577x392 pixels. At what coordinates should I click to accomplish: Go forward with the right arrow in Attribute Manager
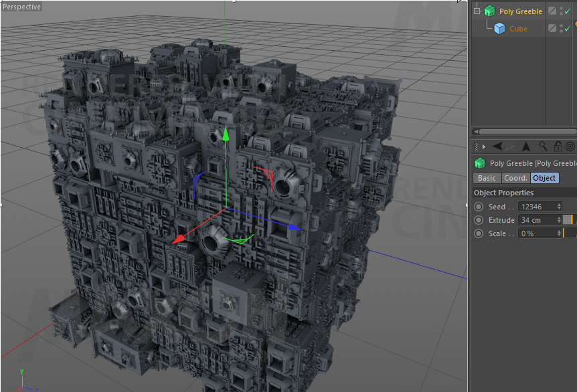click(x=509, y=146)
